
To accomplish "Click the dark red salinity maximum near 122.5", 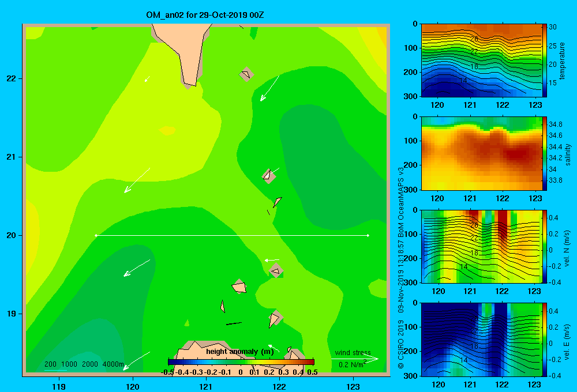I will tap(520, 154).
